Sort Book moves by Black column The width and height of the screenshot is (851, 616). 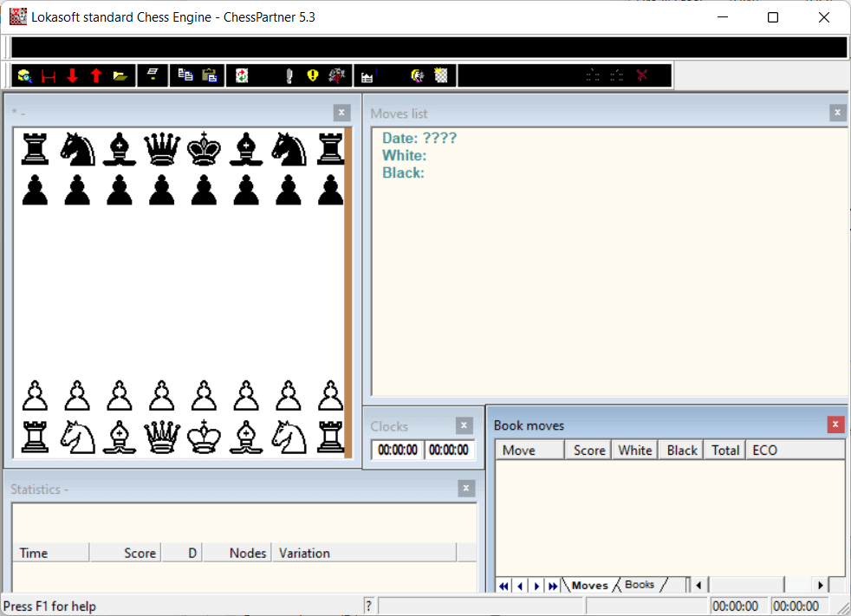pos(681,450)
